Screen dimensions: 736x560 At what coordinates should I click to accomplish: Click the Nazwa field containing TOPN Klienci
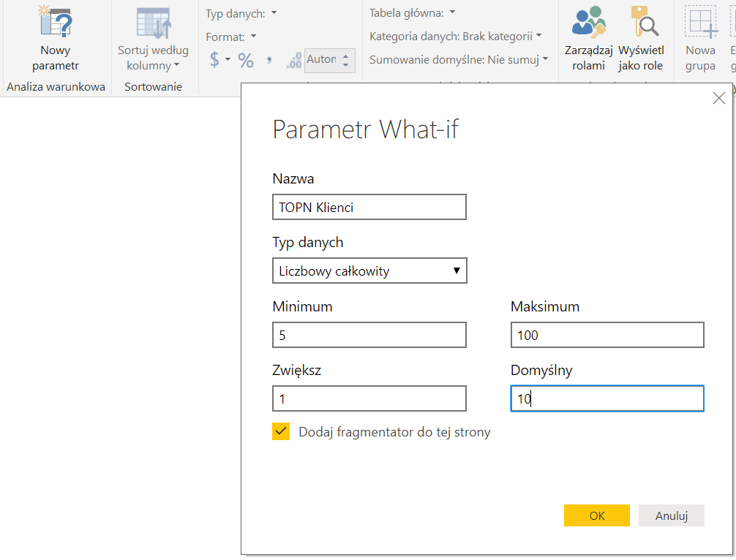click(369, 207)
